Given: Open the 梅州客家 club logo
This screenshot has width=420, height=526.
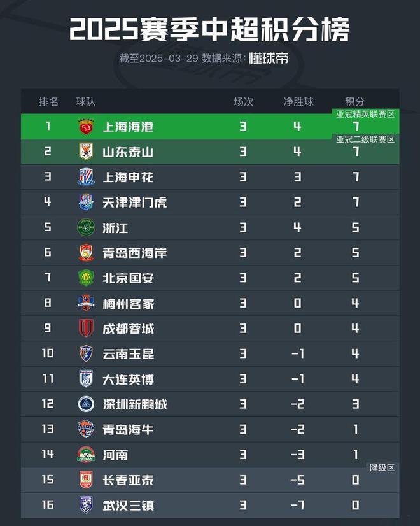Looking at the screenshot, I should click(86, 303).
